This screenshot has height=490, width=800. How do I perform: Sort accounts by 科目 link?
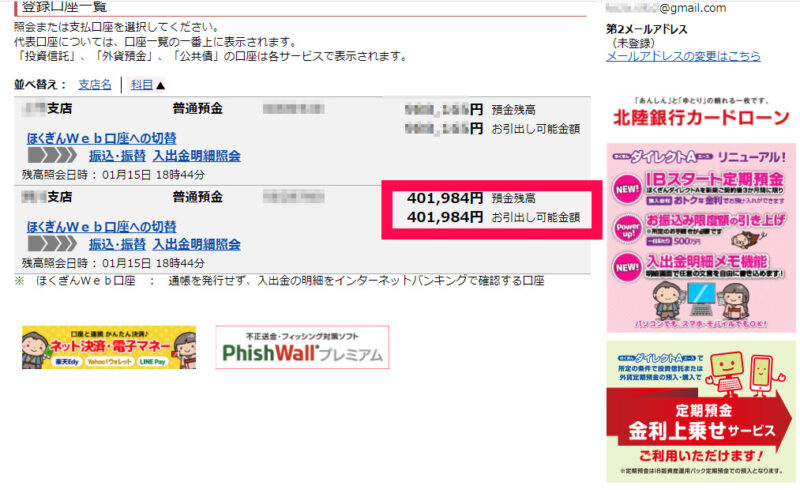[142, 85]
